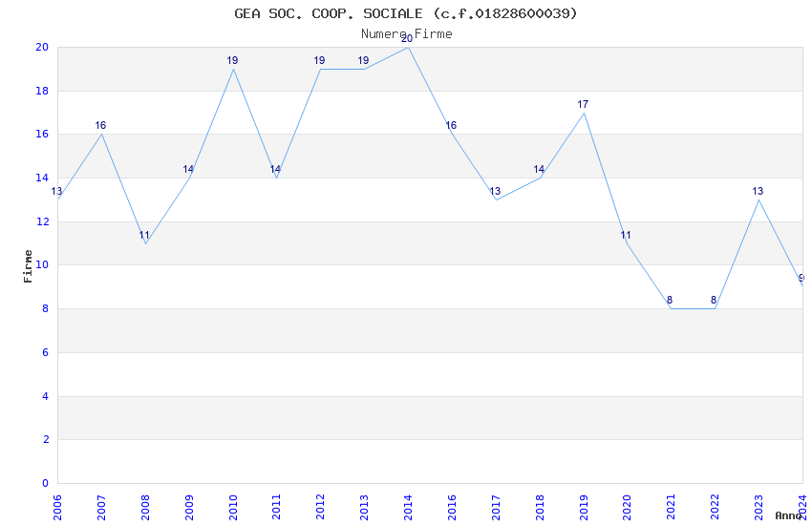Click the Anno axis label

pyautogui.click(x=788, y=515)
